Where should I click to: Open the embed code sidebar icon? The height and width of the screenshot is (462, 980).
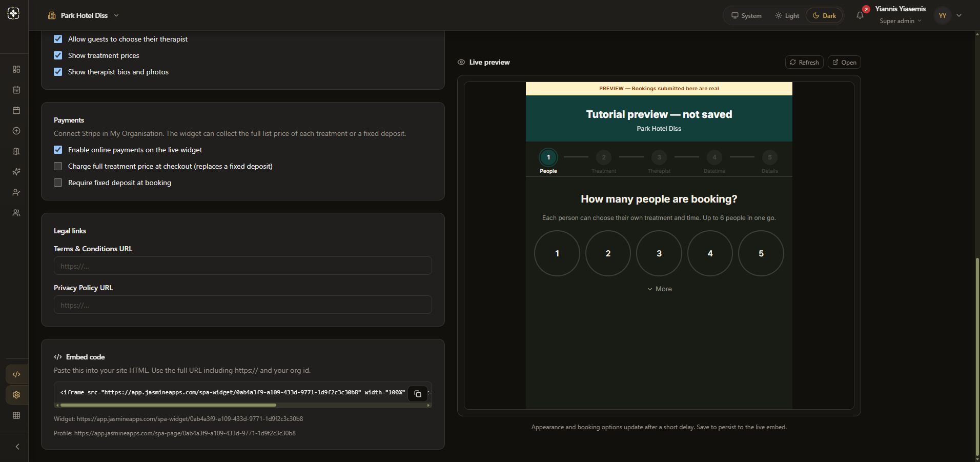click(x=16, y=374)
